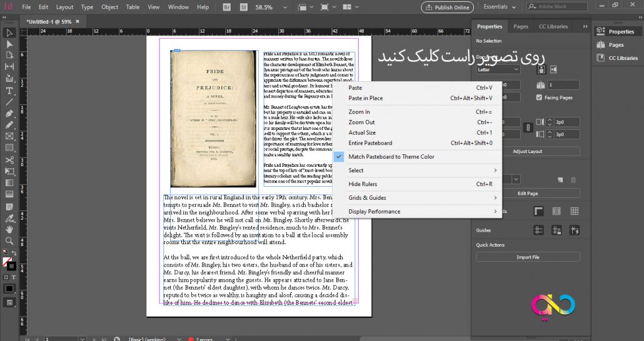
Task: Select the Gradient Swatch tool
Action: click(x=9, y=183)
